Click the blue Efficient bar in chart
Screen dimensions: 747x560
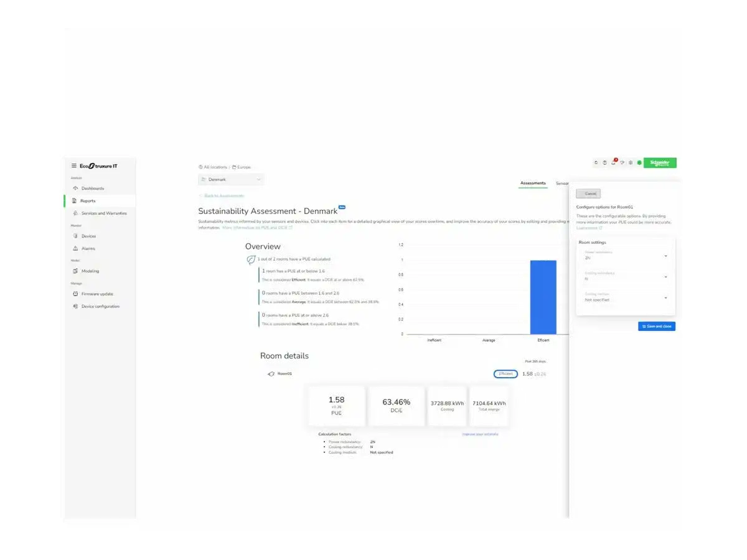pos(543,297)
